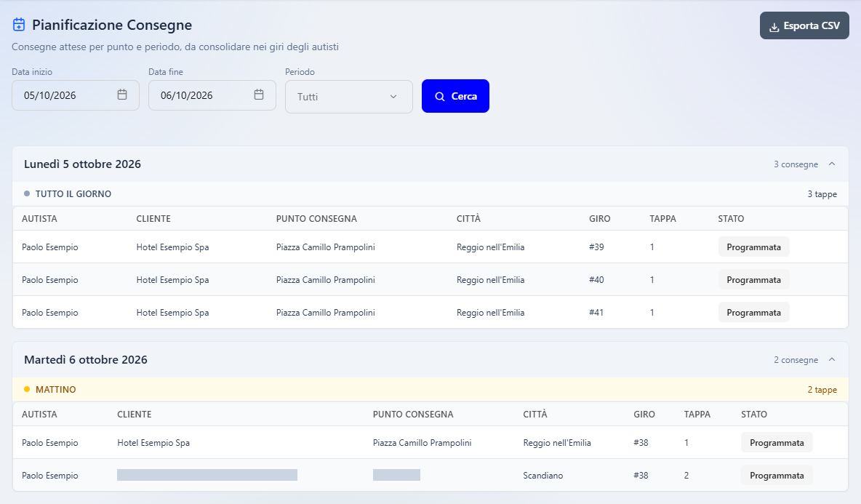Click the Martedì 6 ottobre 2026 heading
The height and width of the screenshot is (504, 861).
coord(86,359)
